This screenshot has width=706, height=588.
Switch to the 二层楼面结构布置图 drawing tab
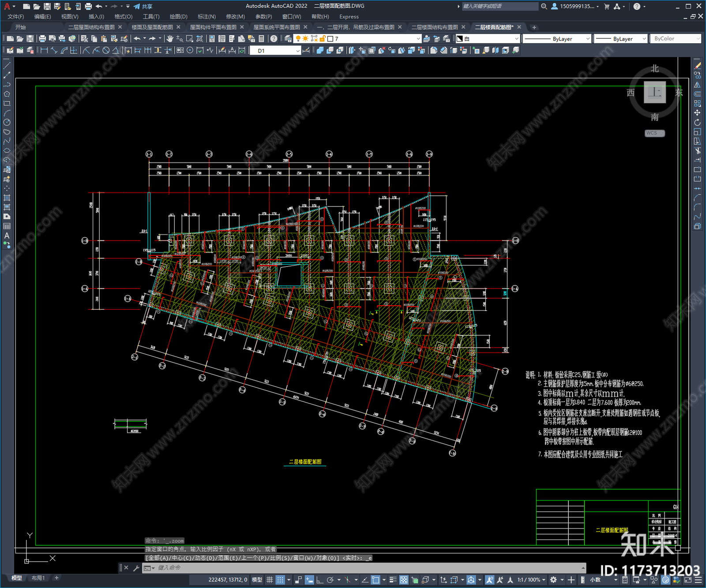click(x=435, y=27)
